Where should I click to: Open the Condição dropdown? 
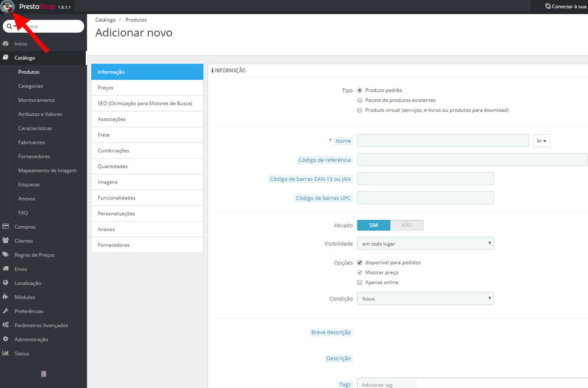click(x=425, y=299)
